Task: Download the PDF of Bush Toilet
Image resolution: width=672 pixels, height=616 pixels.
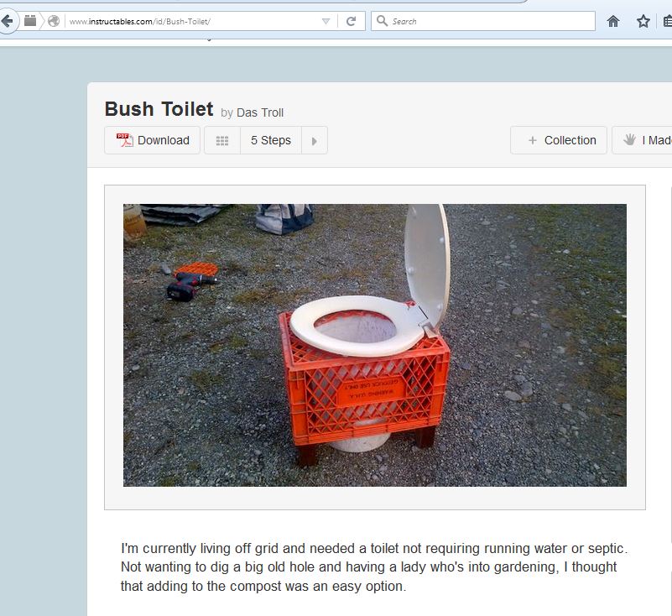Action: (152, 140)
